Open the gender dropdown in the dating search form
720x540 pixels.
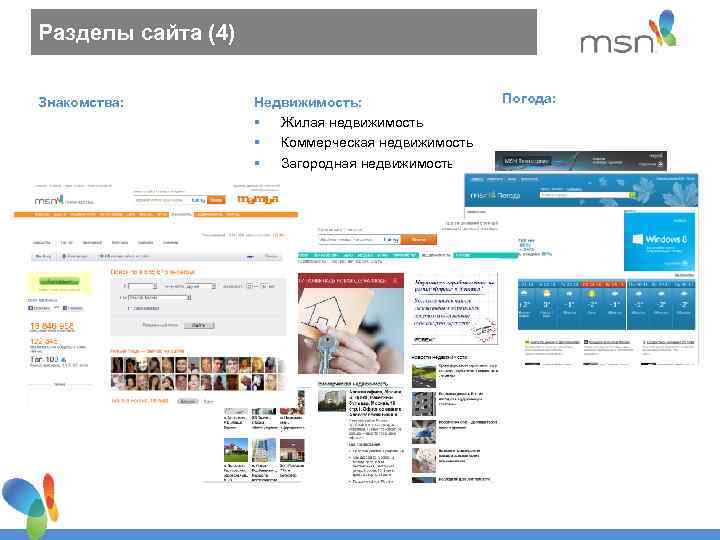coord(143,286)
